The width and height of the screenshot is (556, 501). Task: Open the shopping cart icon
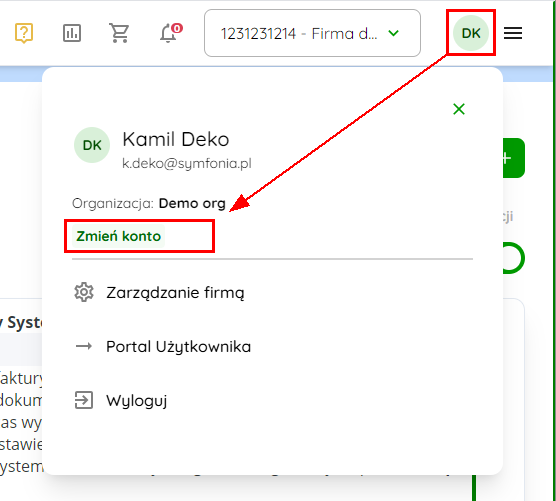coord(119,33)
